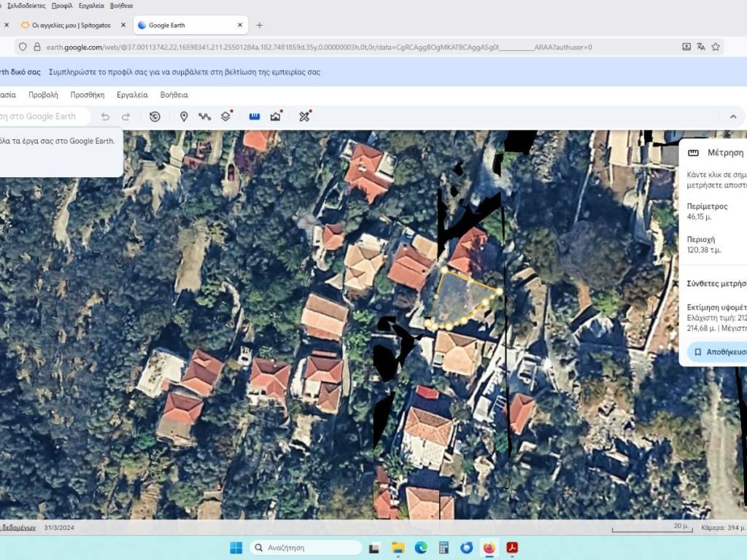Open the Εργαλεία menu in Google Earth
The height and width of the screenshot is (560, 747).
132,95
